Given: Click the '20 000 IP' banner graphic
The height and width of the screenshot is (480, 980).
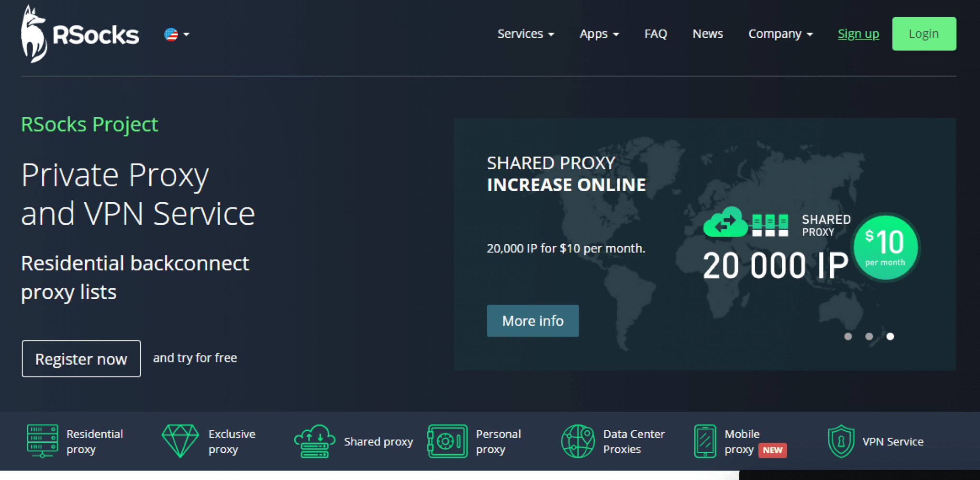Looking at the screenshot, I should point(775,265).
